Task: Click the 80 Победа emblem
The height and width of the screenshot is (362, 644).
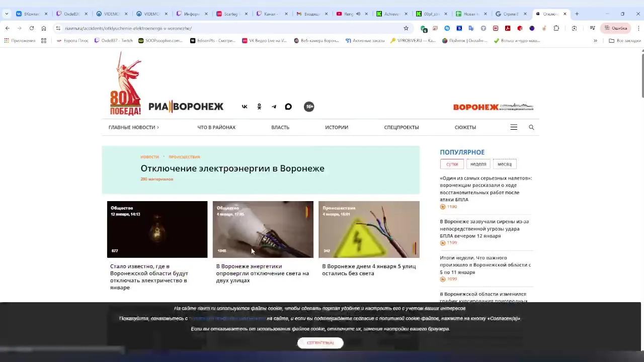Action: 125,84
